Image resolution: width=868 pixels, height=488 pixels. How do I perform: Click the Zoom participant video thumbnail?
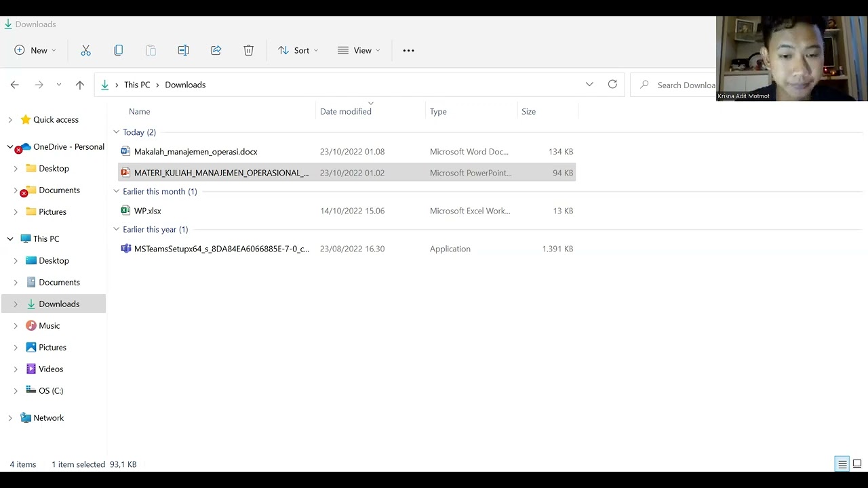(792, 58)
